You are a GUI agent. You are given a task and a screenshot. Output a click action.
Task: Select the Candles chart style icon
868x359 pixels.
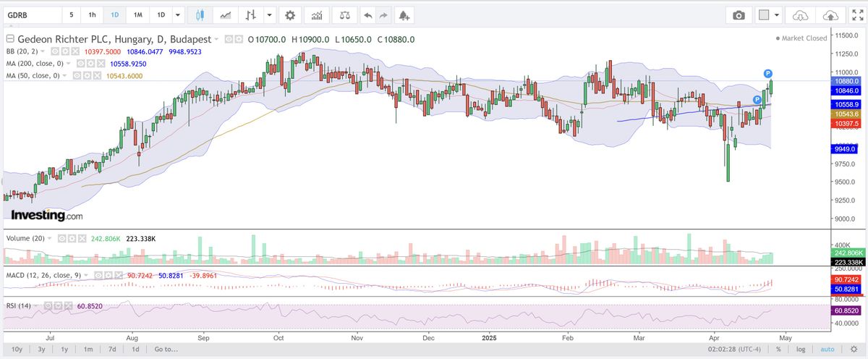pyautogui.click(x=200, y=15)
